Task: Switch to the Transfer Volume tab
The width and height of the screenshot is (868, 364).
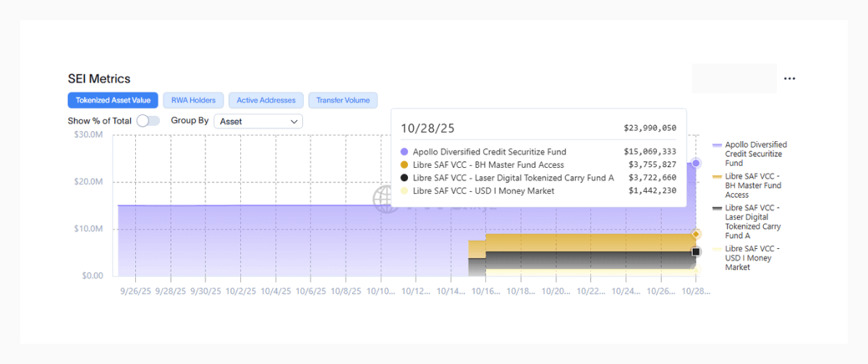Action: point(343,101)
